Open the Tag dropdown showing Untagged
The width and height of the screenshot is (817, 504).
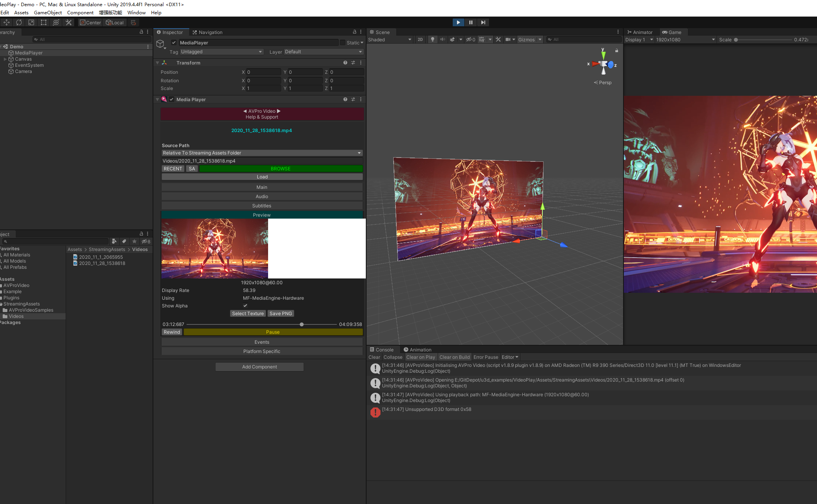pyautogui.click(x=221, y=52)
